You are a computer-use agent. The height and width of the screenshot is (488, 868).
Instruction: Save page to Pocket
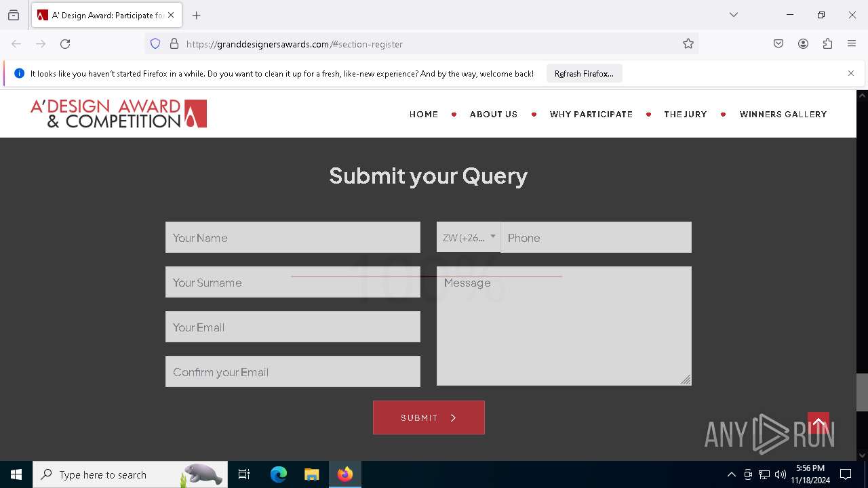click(x=778, y=44)
